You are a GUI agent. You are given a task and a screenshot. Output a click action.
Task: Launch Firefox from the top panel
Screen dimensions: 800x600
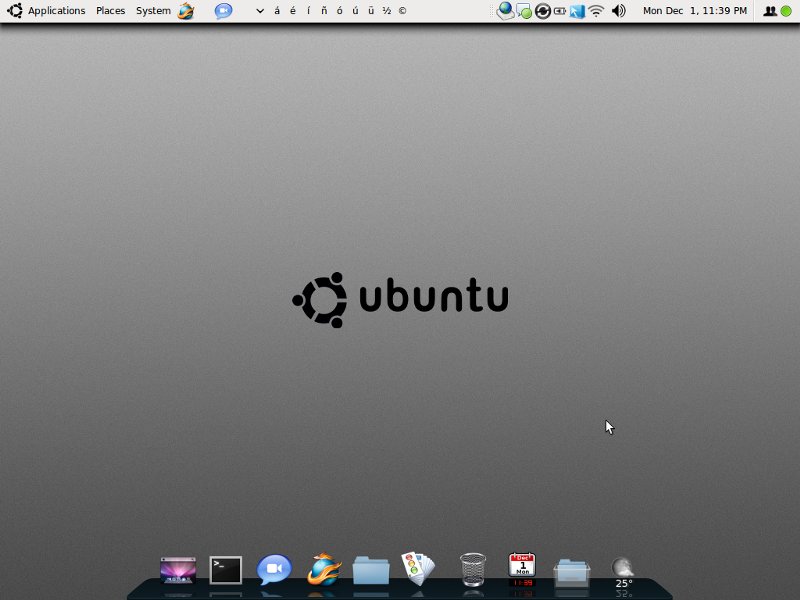tap(186, 11)
